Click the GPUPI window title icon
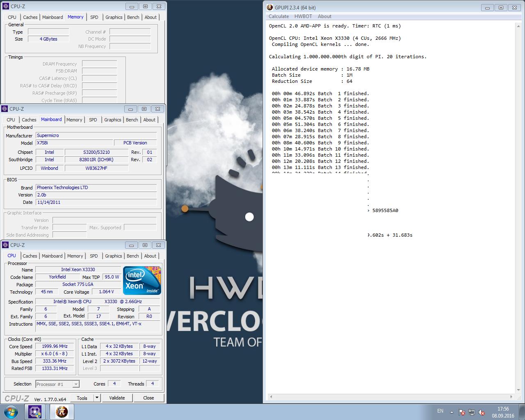Screen dimensions: 525x420 269,7
